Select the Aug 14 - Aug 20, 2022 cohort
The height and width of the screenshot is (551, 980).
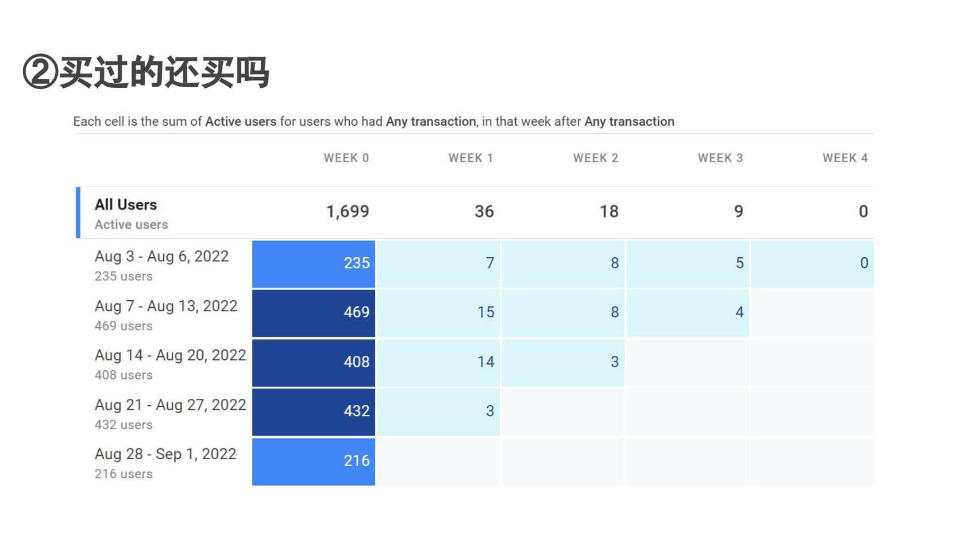(x=170, y=355)
